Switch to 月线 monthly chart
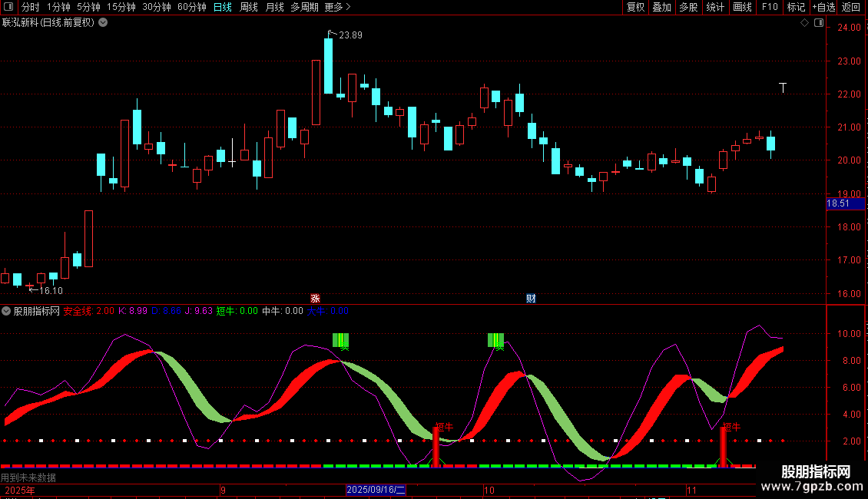This screenshot has height=499, width=868. coord(274,7)
